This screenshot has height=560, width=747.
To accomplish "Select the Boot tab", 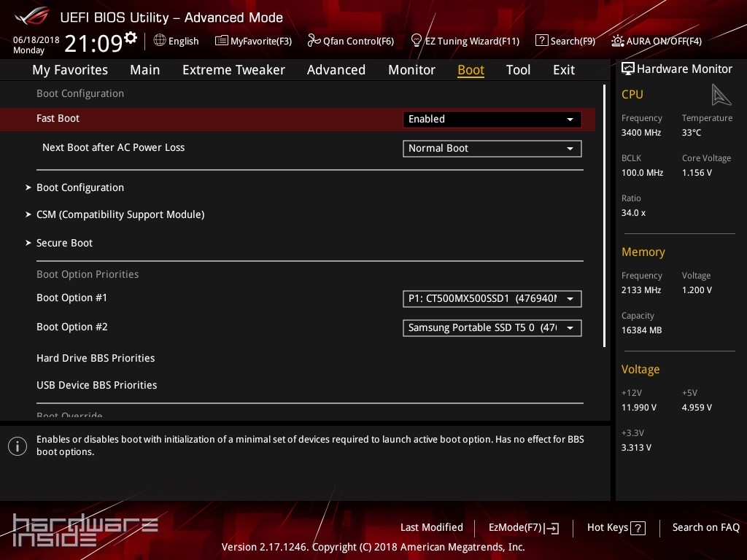I will pos(471,70).
